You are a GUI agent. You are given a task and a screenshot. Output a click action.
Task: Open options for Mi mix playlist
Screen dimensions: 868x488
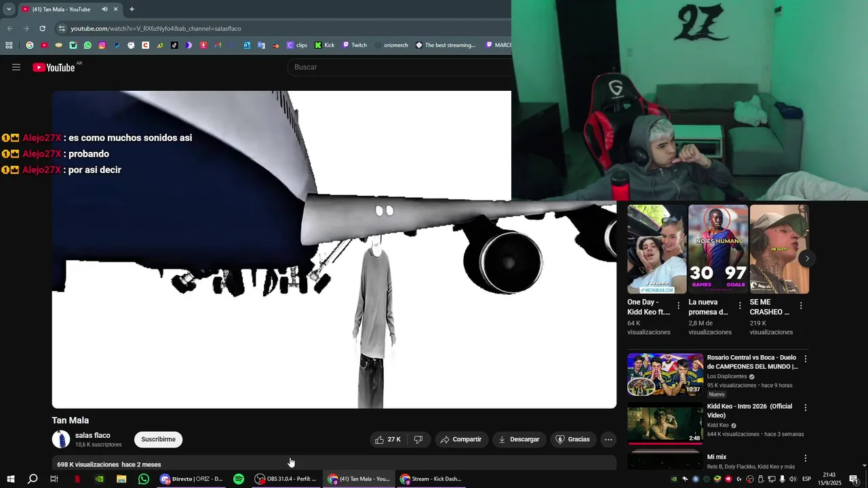tap(806, 458)
